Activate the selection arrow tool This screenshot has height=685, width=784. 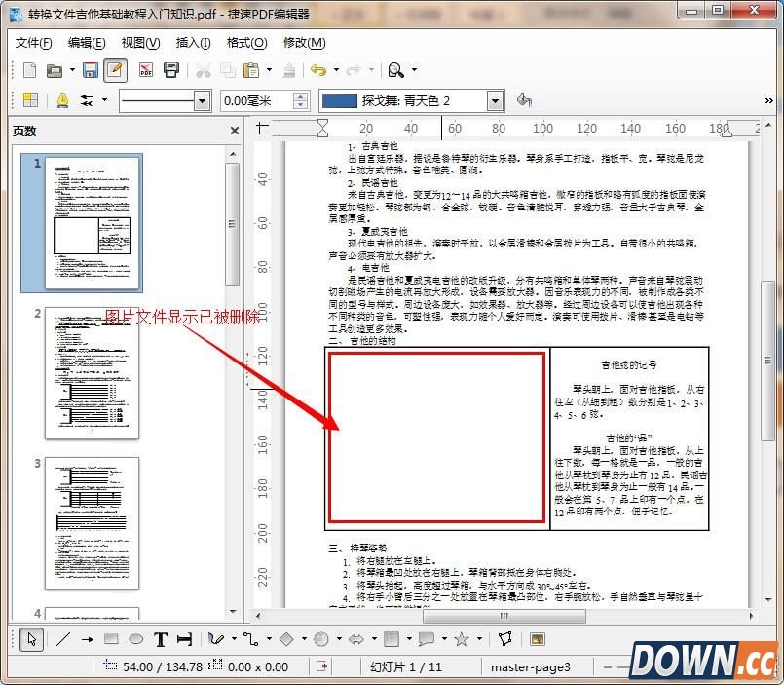point(31,639)
